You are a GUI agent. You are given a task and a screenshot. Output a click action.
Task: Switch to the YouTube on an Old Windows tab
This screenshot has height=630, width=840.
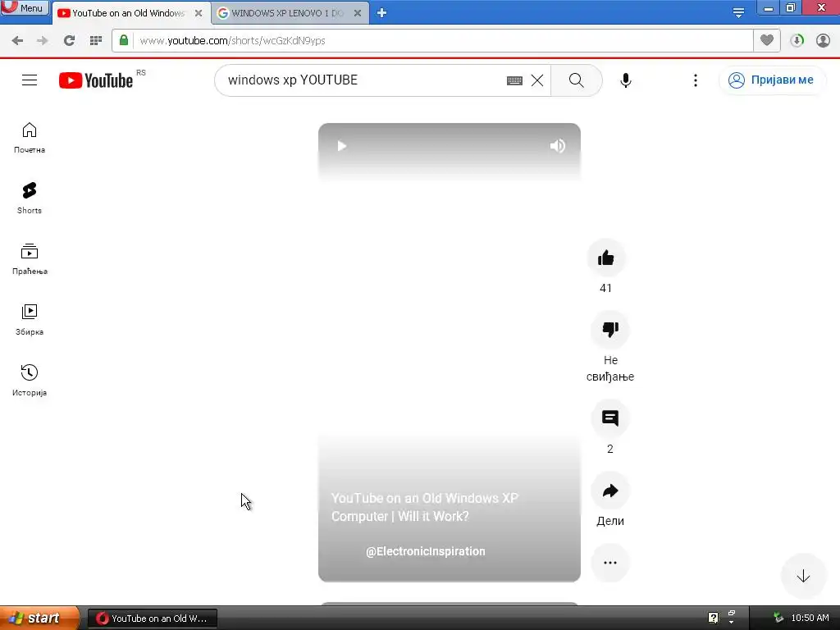point(127,13)
